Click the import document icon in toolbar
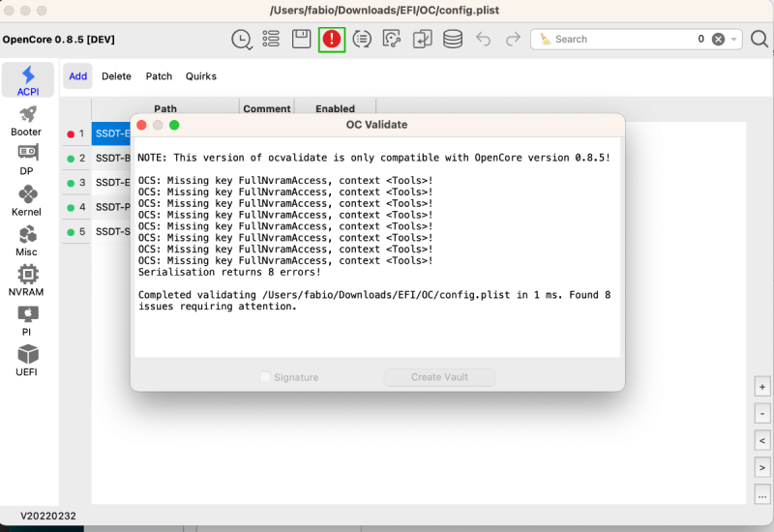 [x=422, y=39]
